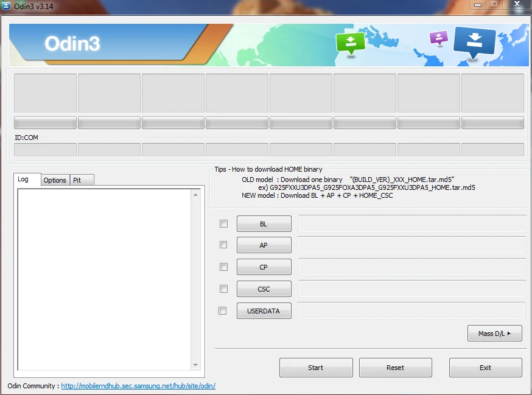Start the flashing process
Image resolution: width=532 pixels, height=395 pixels.
(x=316, y=368)
